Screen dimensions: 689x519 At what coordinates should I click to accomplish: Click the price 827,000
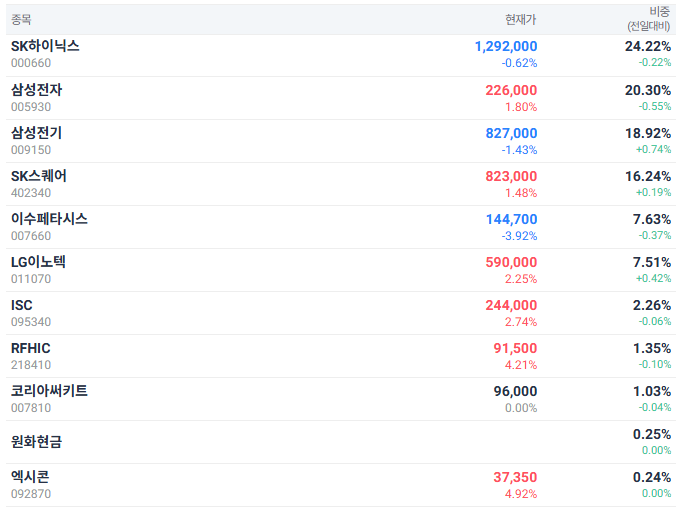pyautogui.click(x=511, y=133)
